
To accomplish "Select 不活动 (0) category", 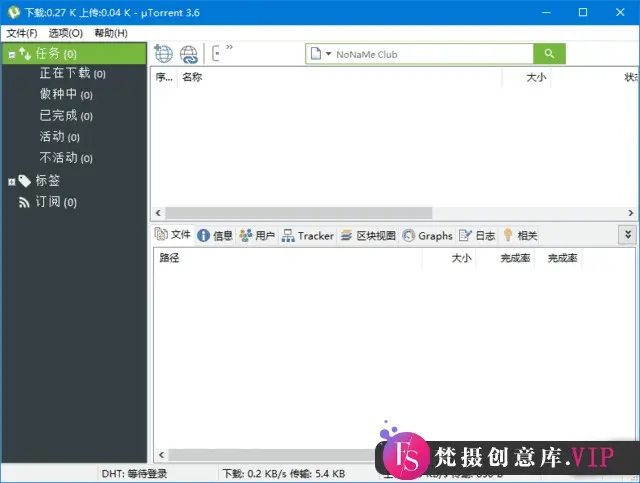I will pos(66,158).
